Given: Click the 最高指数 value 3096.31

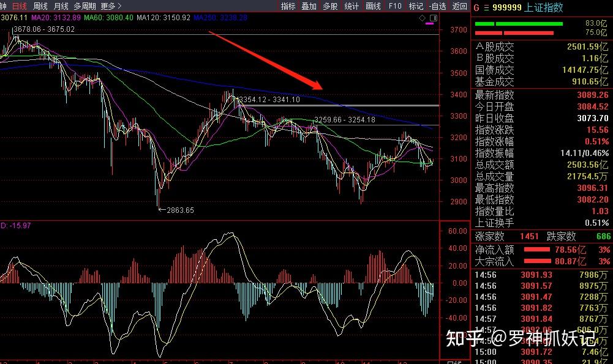Looking at the screenshot, I should (593, 188).
